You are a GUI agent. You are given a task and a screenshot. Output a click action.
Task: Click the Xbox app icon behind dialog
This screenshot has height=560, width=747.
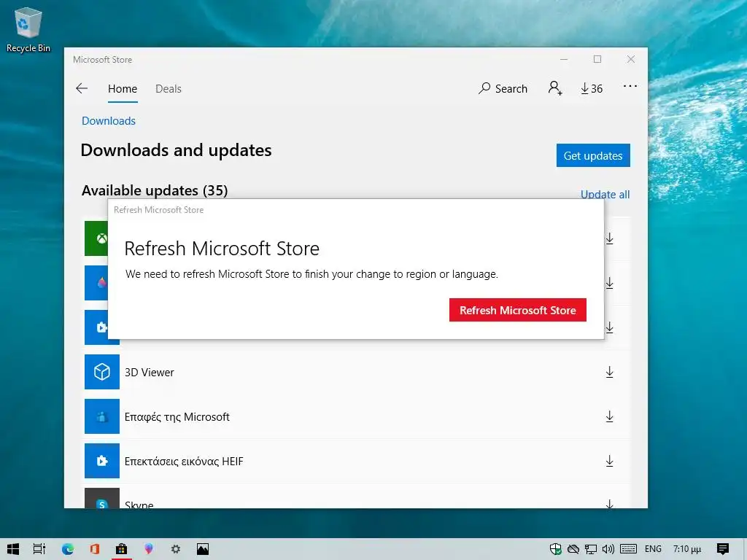[97, 238]
